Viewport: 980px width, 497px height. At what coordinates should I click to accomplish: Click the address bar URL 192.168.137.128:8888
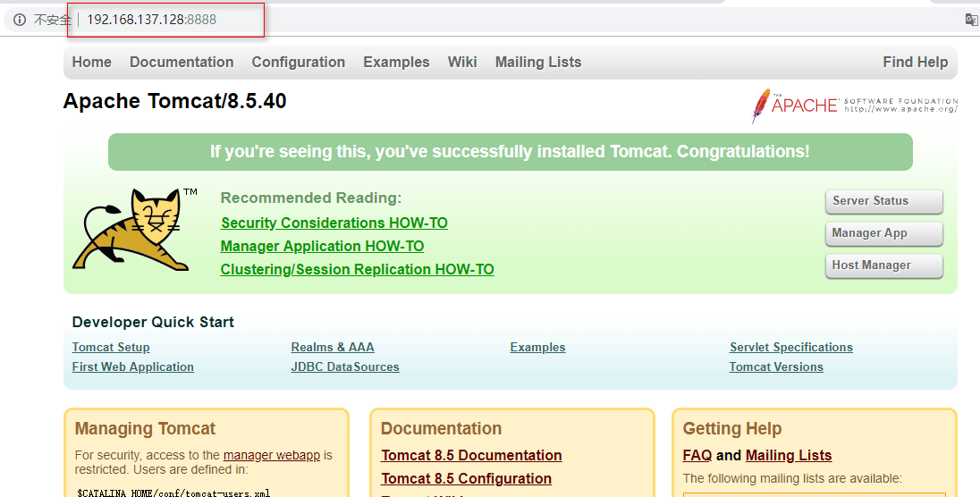tap(152, 20)
